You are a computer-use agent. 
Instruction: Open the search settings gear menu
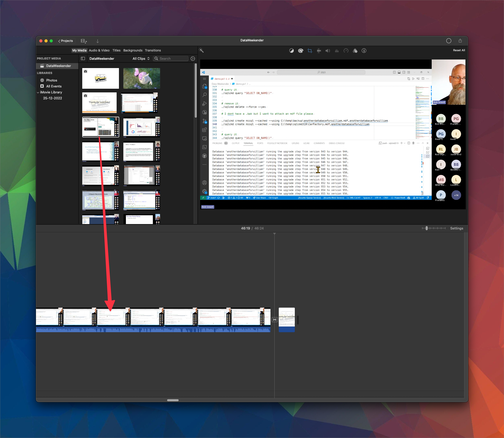pyautogui.click(x=193, y=58)
